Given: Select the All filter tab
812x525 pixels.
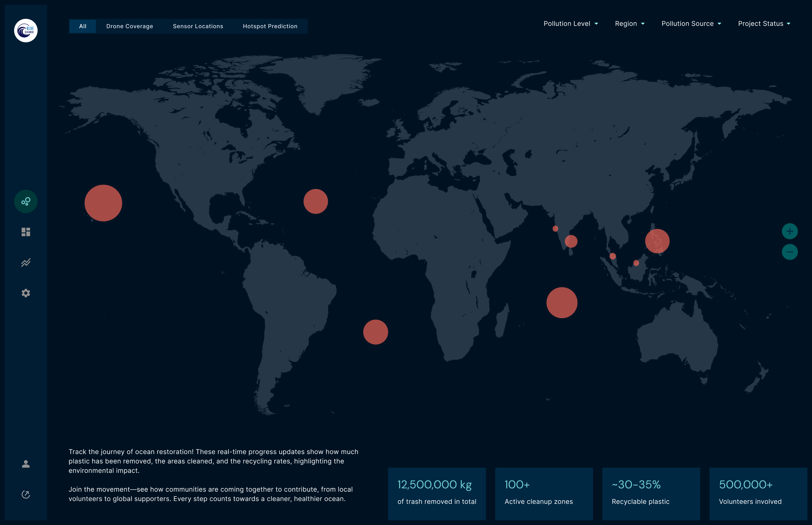Looking at the screenshot, I should coord(82,26).
